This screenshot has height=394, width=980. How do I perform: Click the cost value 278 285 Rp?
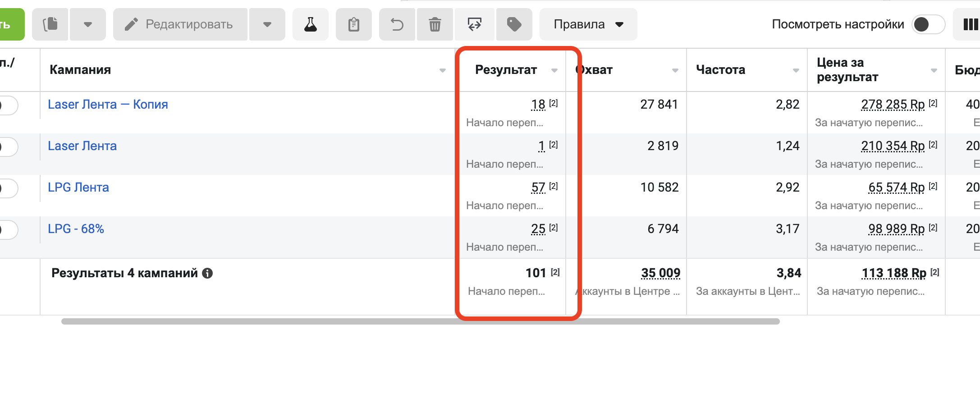(893, 105)
